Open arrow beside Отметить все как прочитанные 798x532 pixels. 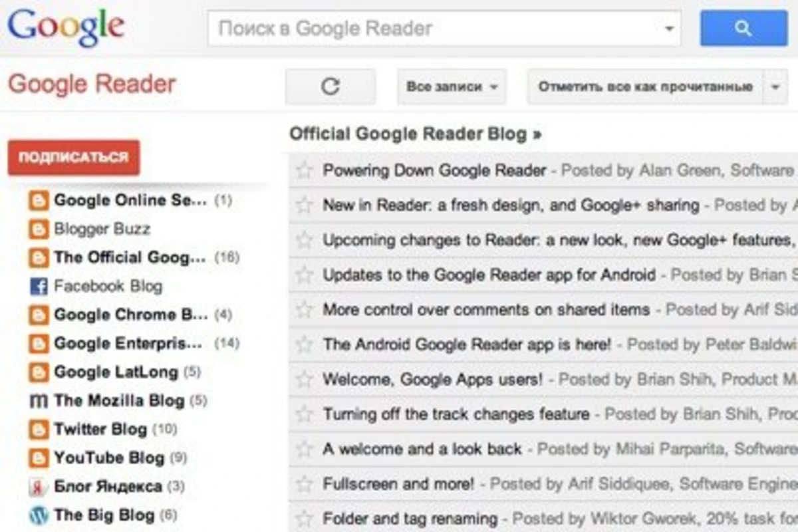pyautogui.click(x=775, y=86)
